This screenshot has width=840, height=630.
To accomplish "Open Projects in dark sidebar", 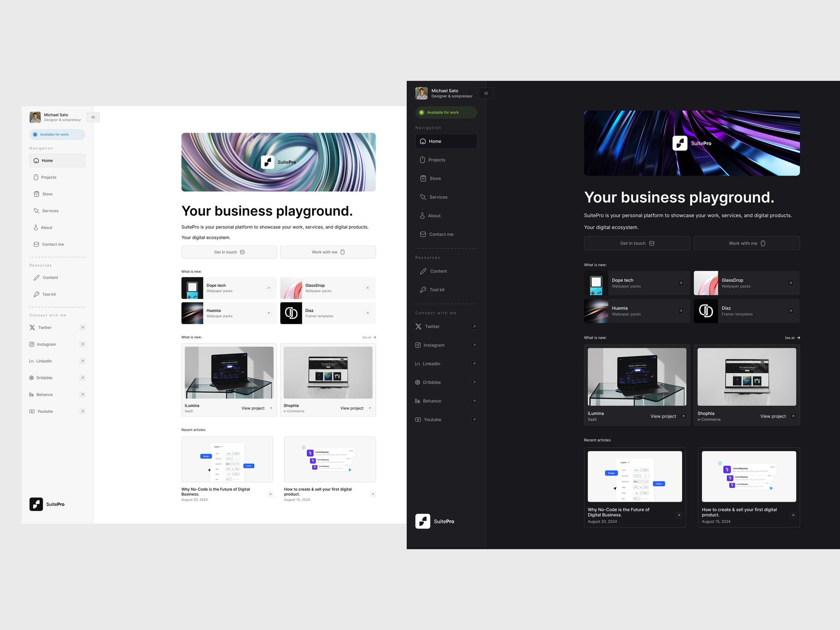I will click(436, 160).
